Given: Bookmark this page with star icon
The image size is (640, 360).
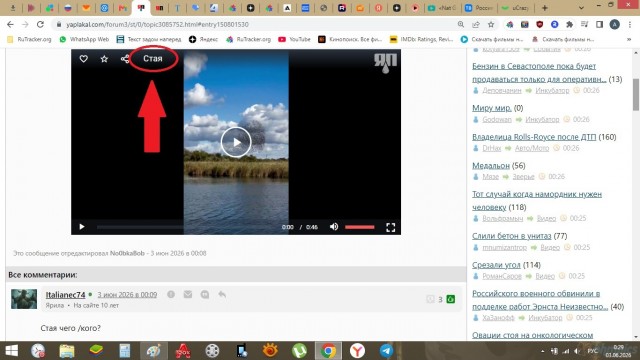Looking at the screenshot, I should pos(491,24).
